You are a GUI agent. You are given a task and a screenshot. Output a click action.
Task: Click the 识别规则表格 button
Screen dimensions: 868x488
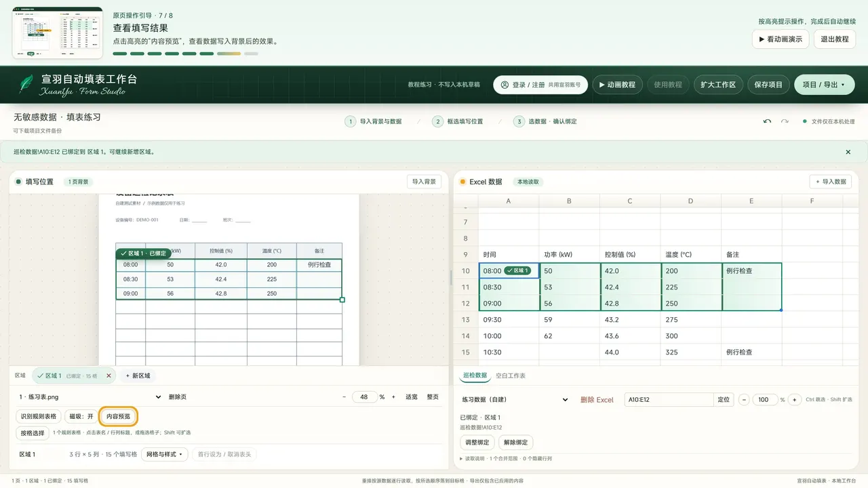(x=39, y=416)
